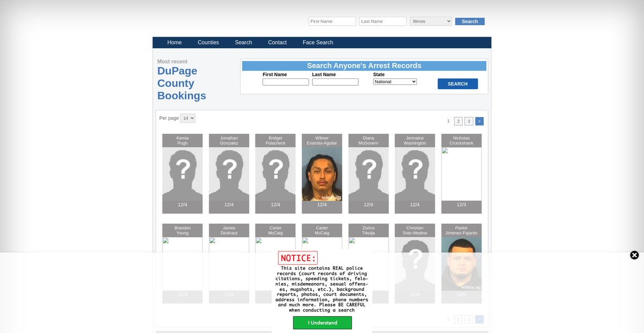Open Jermaine Washington placeholder photo
The height and width of the screenshot is (333, 644).
pos(415,174)
